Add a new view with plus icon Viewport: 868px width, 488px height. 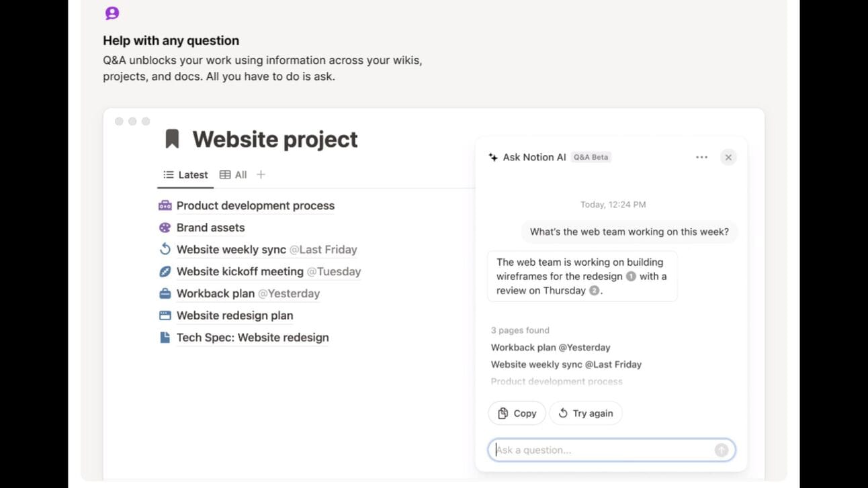click(261, 175)
